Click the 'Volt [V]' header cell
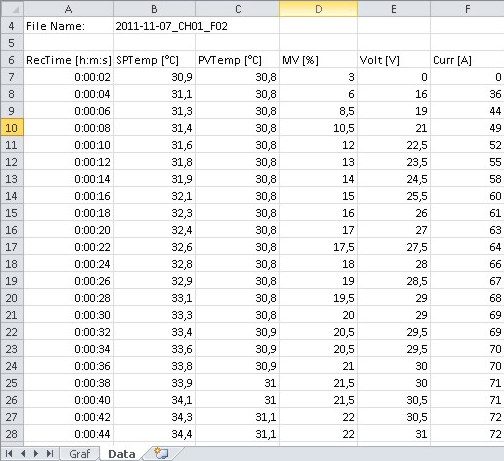Image resolution: width=504 pixels, height=461 pixels. click(x=394, y=60)
